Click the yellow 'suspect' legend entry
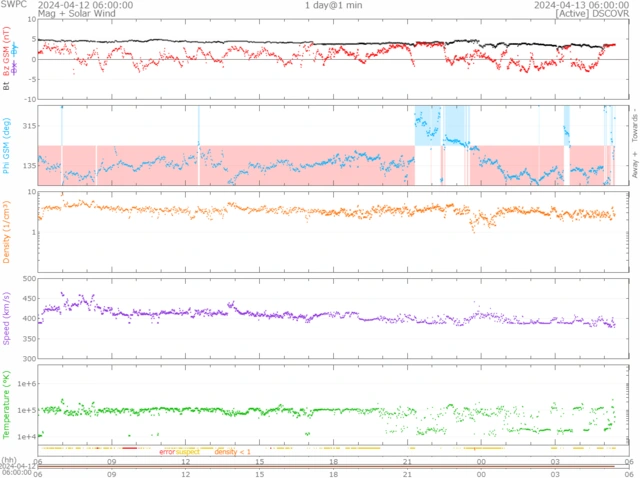Image resolution: width=640 pixels, height=478 pixels. 188,452
